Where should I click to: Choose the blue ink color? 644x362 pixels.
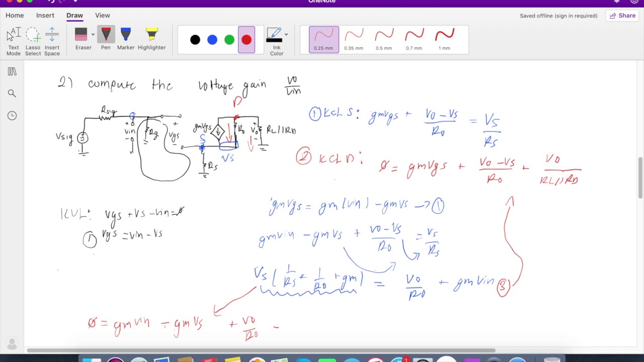(212, 40)
